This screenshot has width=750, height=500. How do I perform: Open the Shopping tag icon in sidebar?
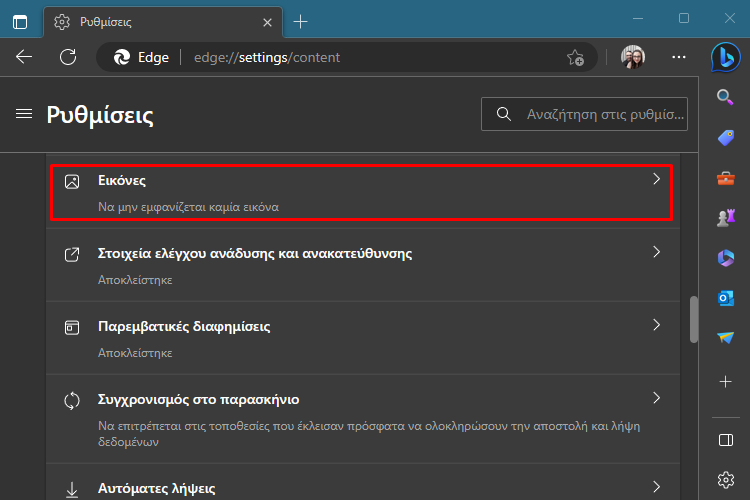(726, 138)
